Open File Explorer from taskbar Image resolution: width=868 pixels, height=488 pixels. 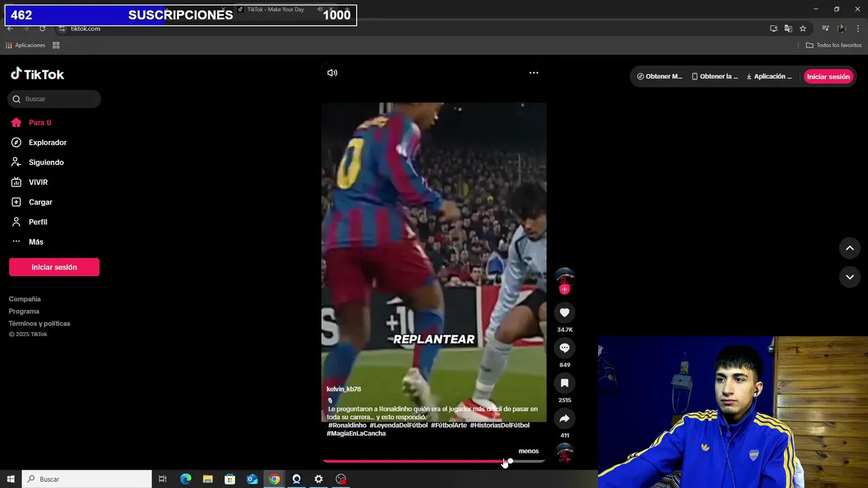(208, 479)
